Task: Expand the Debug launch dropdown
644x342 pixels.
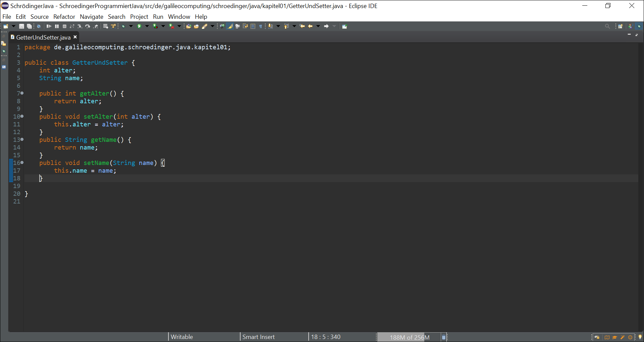Action: [131, 26]
